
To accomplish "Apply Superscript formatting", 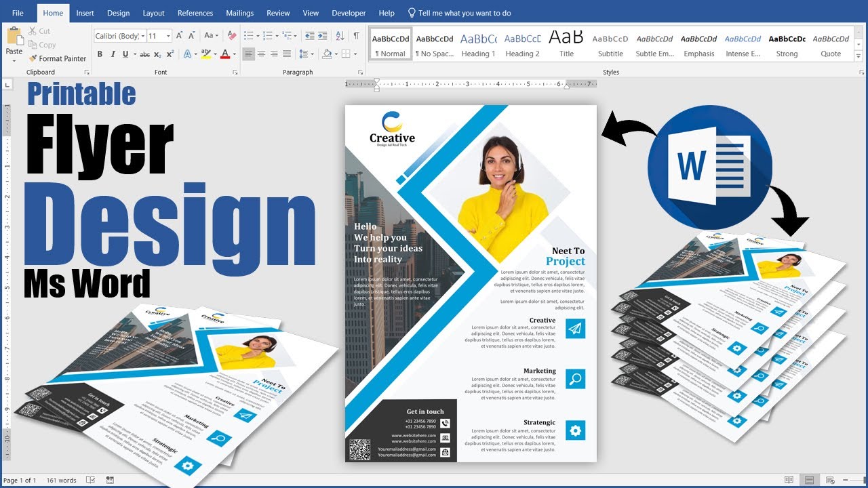I will (x=170, y=54).
